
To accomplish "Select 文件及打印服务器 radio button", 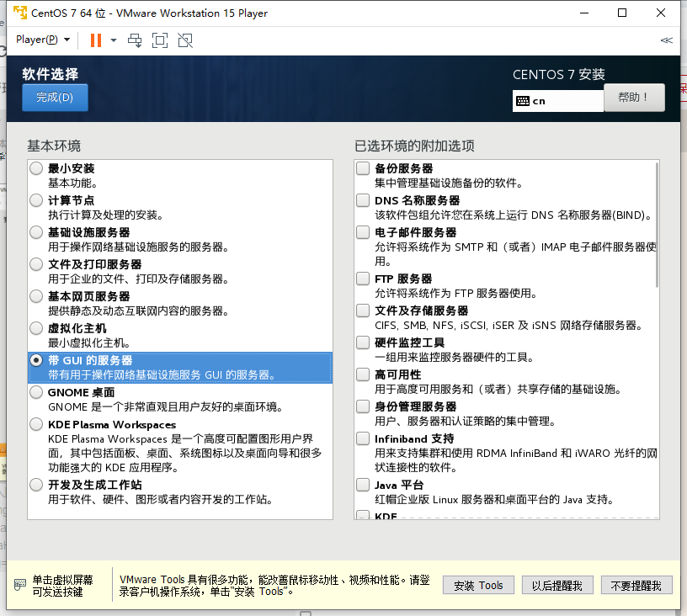I will click(36, 264).
